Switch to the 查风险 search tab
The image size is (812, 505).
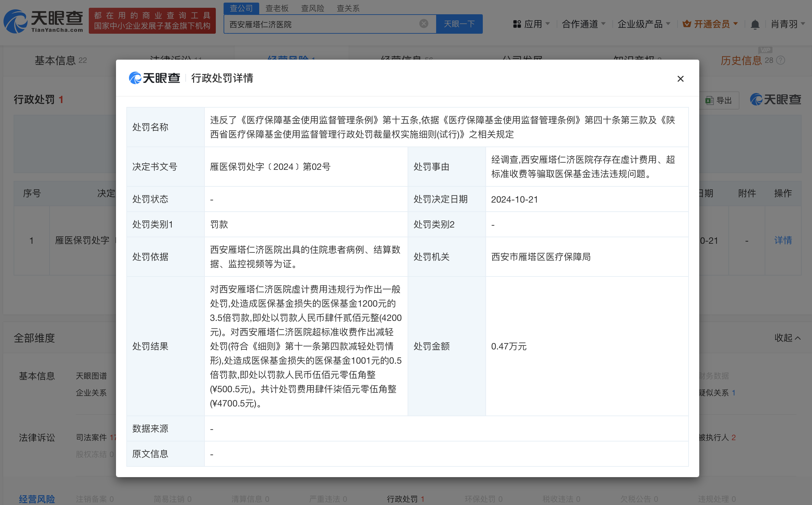point(312,8)
